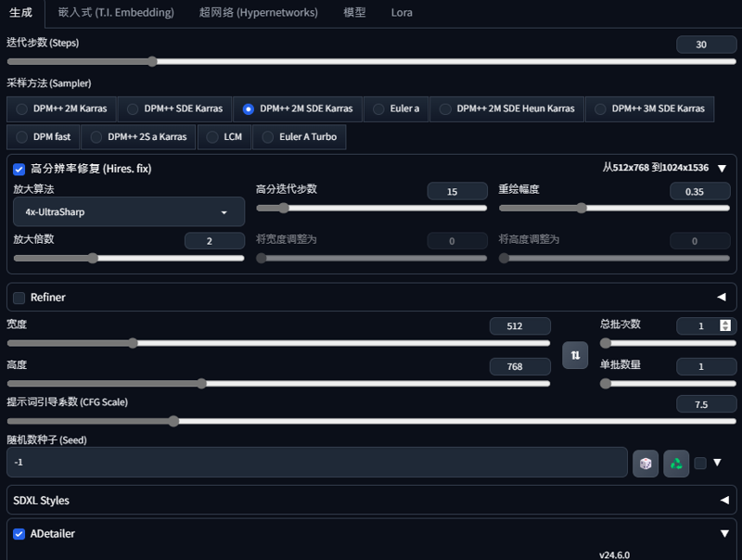Viewport: 742px width, 560px height.
Task: Switch to the 生成 tab
Action: (x=21, y=13)
